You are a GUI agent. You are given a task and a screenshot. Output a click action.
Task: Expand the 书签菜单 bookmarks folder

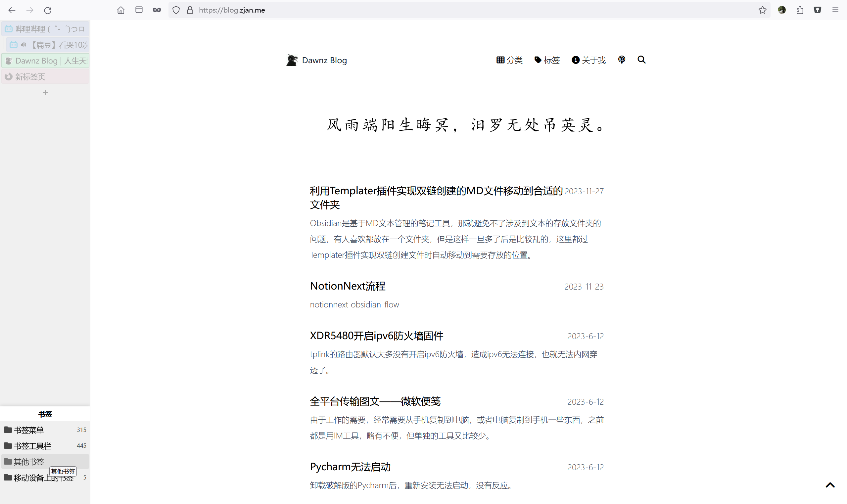(29, 430)
